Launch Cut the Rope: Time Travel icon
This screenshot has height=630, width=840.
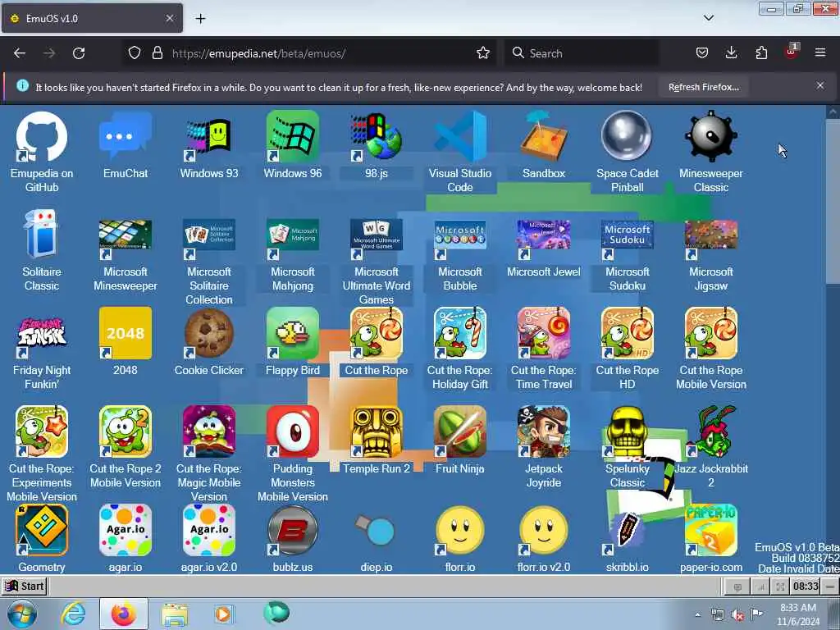(x=543, y=333)
